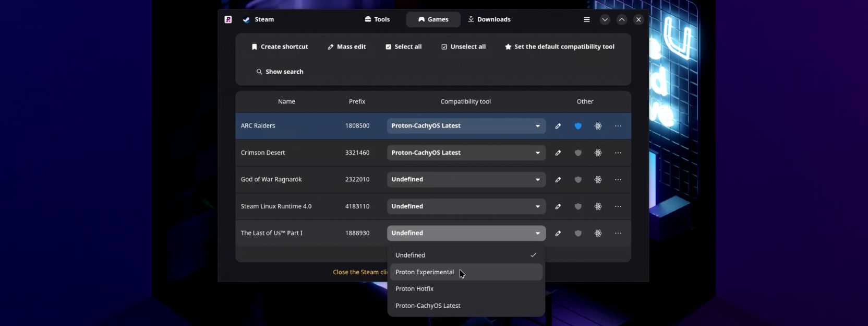Click the Create shortcut button
The width and height of the screenshot is (868, 326).
tap(280, 46)
